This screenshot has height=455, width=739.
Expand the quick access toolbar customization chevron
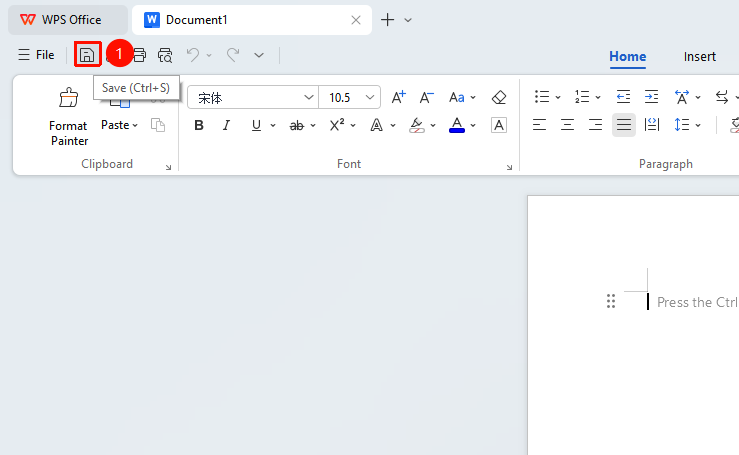click(259, 55)
